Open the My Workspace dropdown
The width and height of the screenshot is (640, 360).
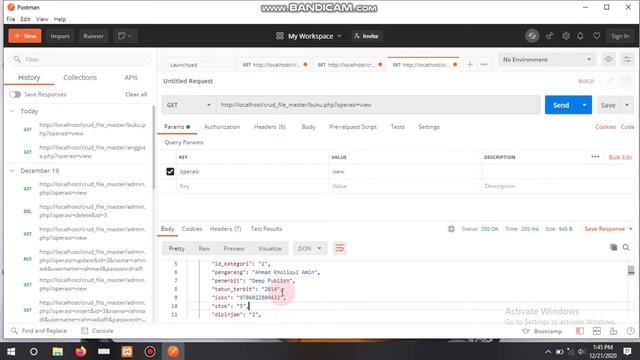point(309,36)
